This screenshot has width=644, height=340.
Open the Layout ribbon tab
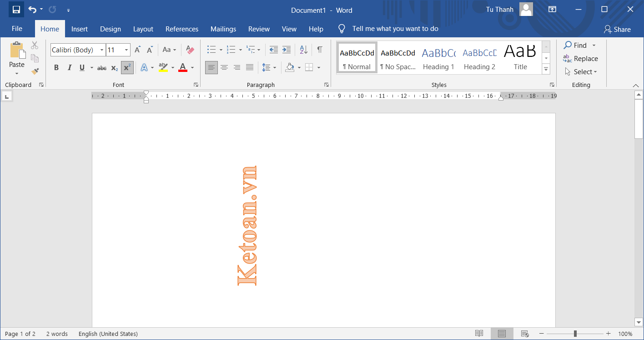pyautogui.click(x=143, y=29)
